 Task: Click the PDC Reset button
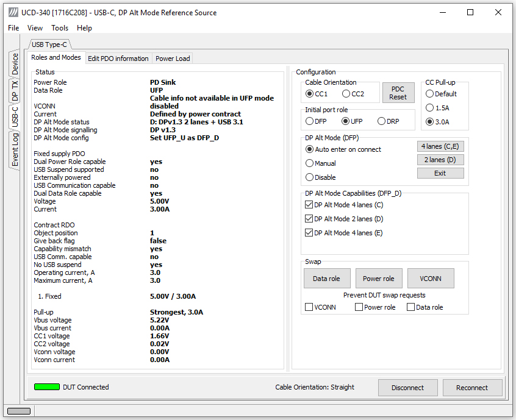coord(398,93)
